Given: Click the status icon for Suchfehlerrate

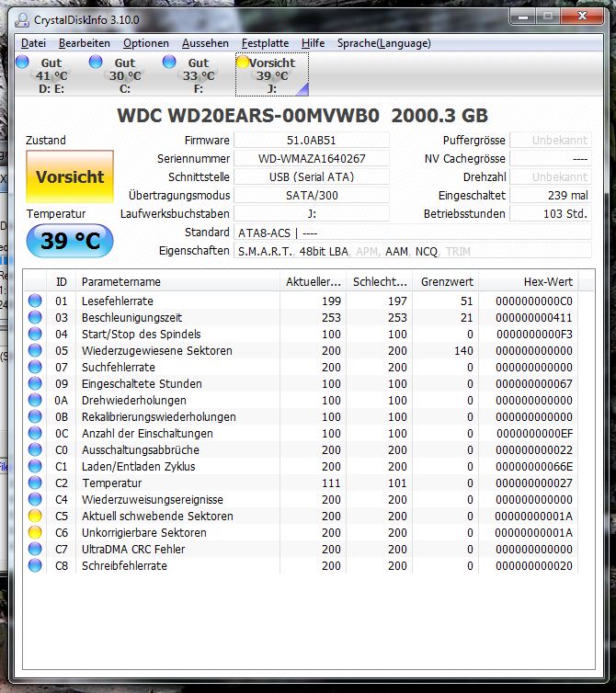Looking at the screenshot, I should pos(35,367).
